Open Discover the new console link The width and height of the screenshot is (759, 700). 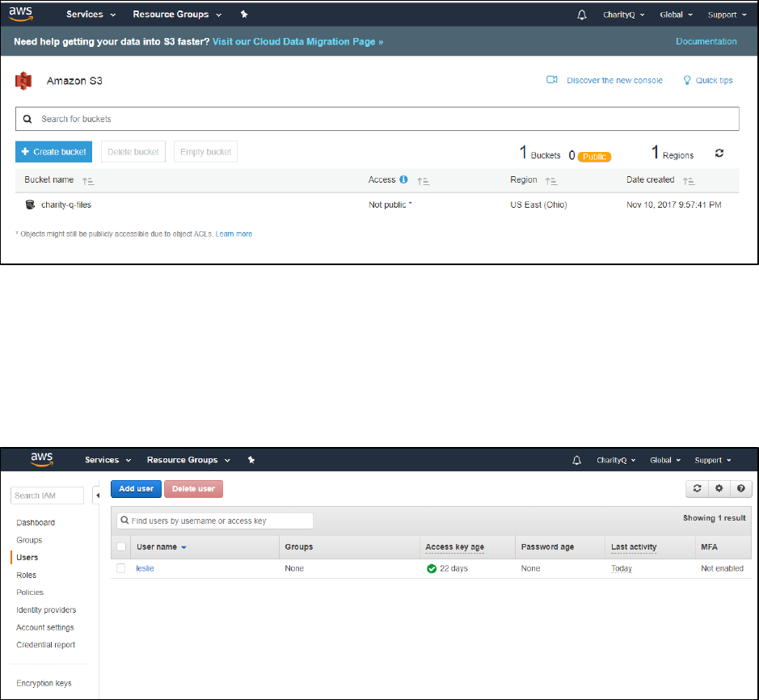click(x=615, y=80)
